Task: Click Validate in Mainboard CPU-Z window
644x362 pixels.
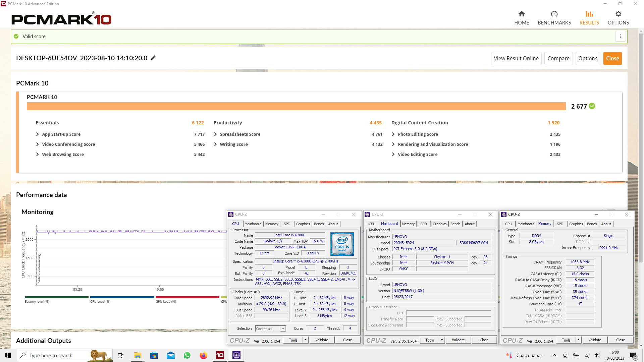Action: point(458,340)
